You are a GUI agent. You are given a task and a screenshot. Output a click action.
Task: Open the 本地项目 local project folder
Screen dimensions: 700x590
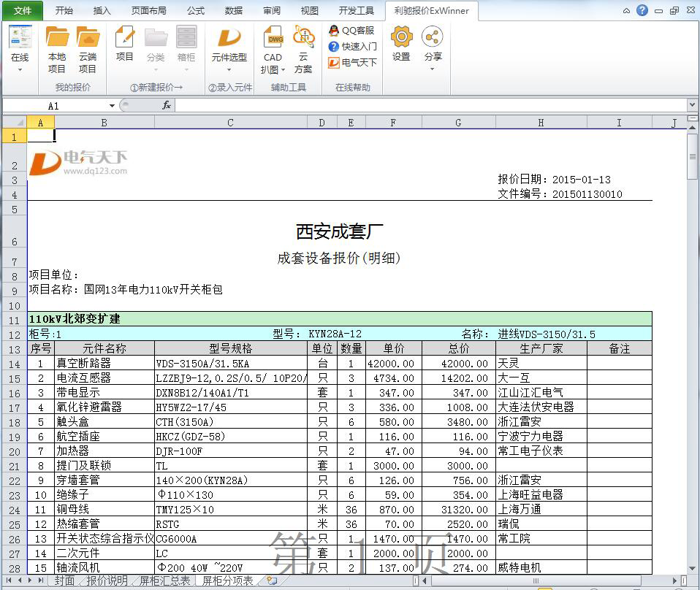pyautogui.click(x=57, y=50)
